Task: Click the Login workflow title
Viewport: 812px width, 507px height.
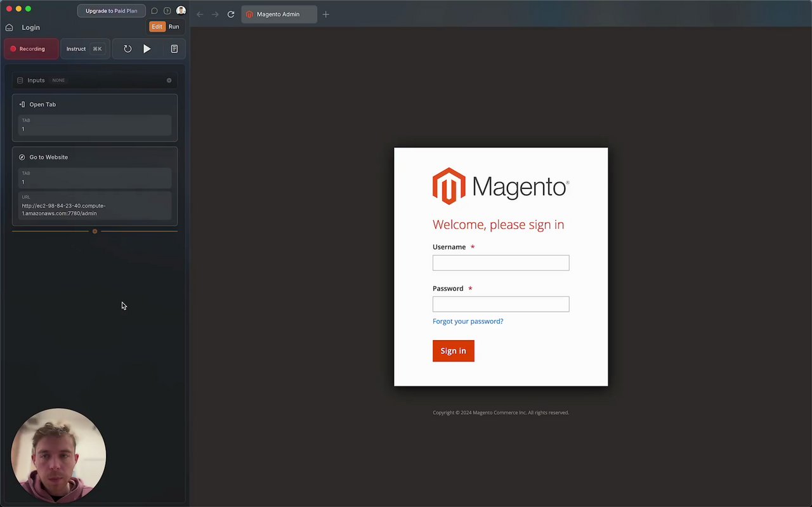Action: tap(30, 27)
